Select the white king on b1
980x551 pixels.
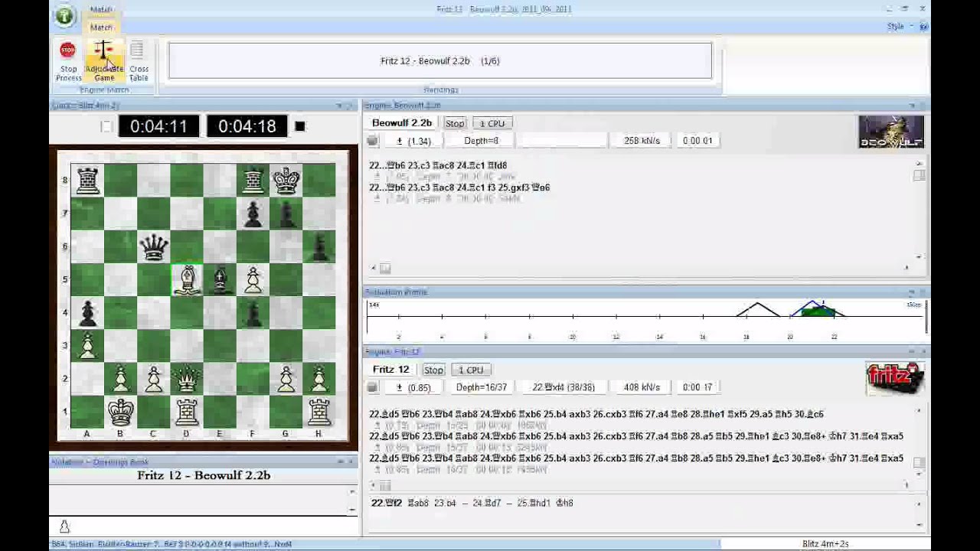click(x=121, y=412)
